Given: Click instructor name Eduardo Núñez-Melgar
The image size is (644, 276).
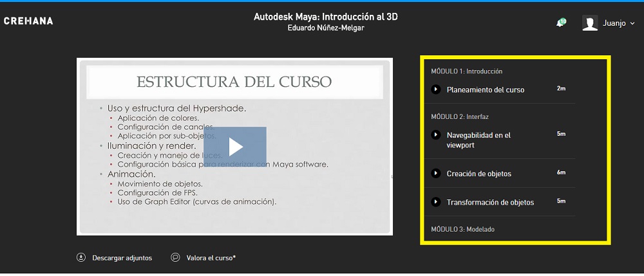Looking at the screenshot, I should point(326,28).
